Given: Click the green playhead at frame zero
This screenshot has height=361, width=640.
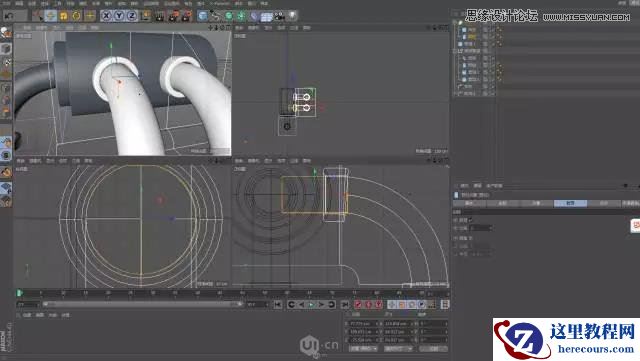Looking at the screenshot, I should coord(19,293).
